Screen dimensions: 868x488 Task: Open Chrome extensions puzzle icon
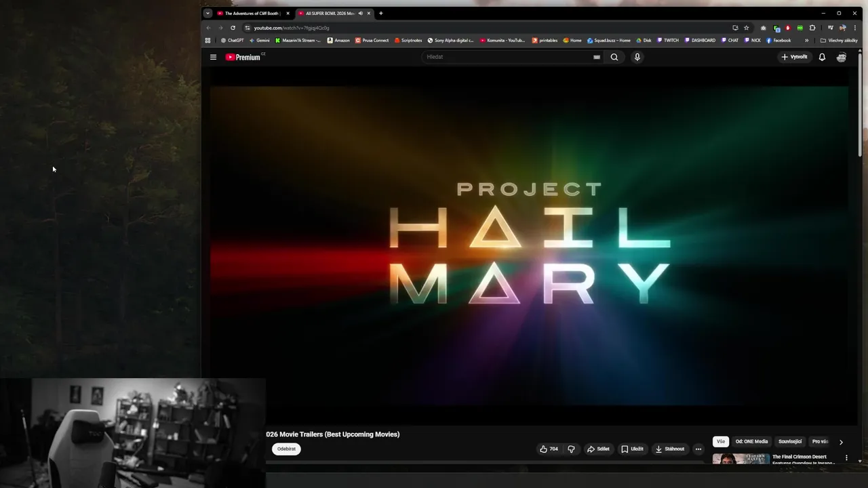(x=812, y=28)
